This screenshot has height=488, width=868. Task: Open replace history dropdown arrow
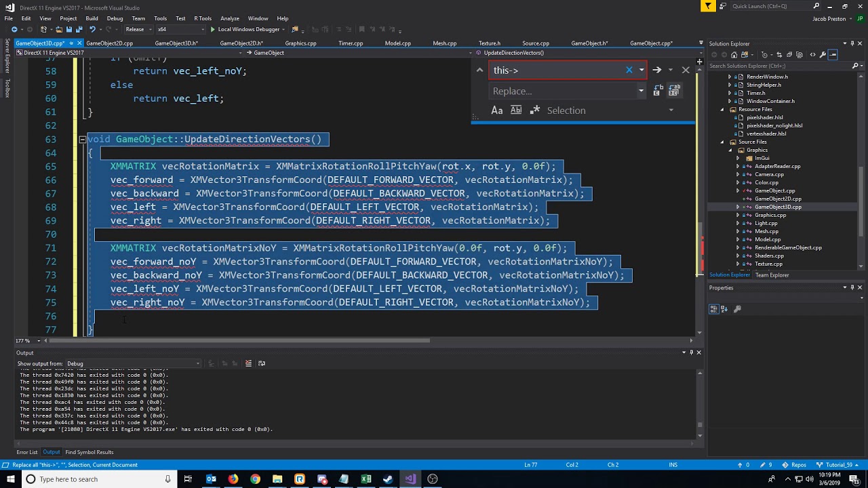pos(641,91)
